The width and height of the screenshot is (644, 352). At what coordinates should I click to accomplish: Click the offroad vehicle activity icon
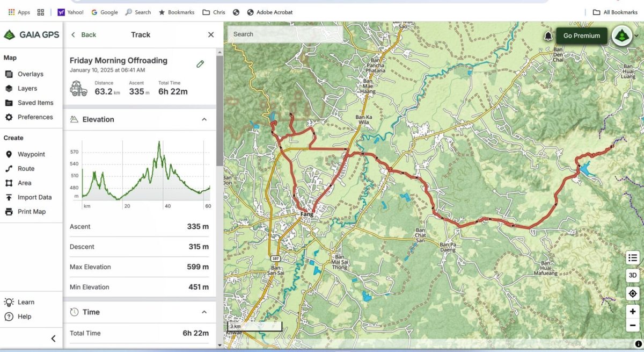click(79, 88)
